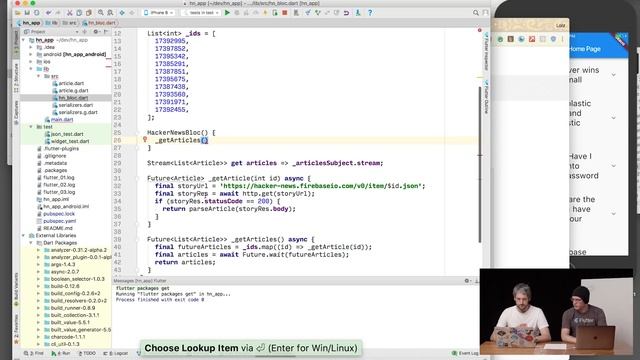Viewport: 640px width, 360px height.
Task: Click the red Stop button
Action: (284, 13)
